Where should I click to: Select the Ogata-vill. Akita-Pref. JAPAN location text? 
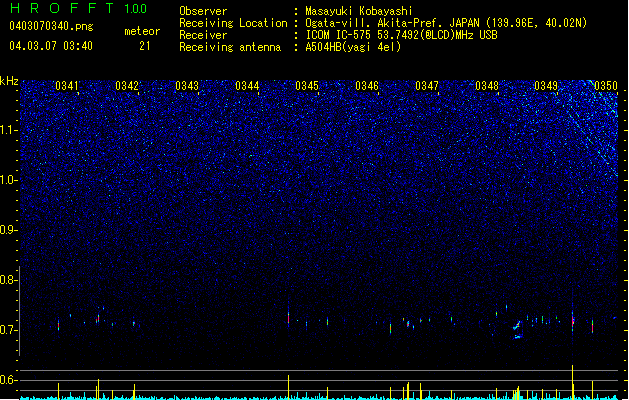(446, 23)
